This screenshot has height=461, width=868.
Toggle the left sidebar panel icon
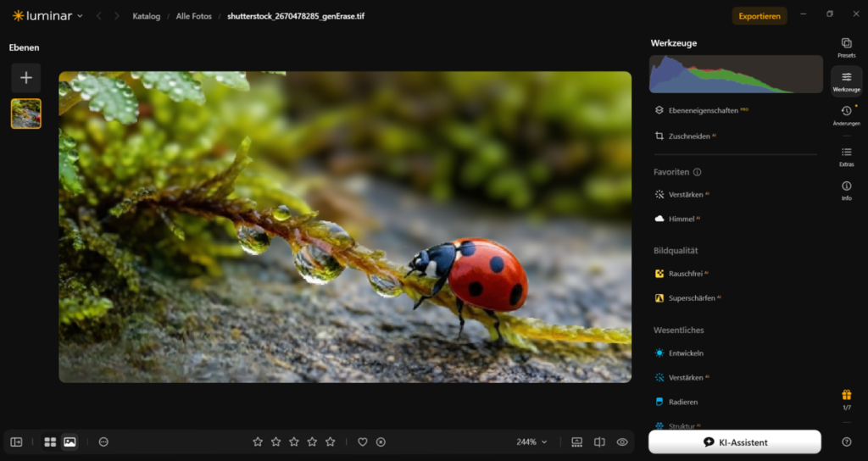[17, 442]
